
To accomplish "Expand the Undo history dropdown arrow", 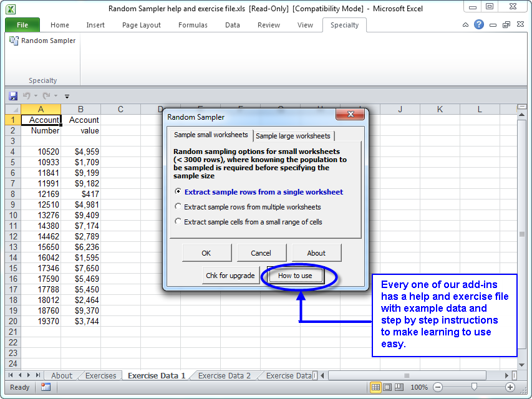I will click(36, 95).
